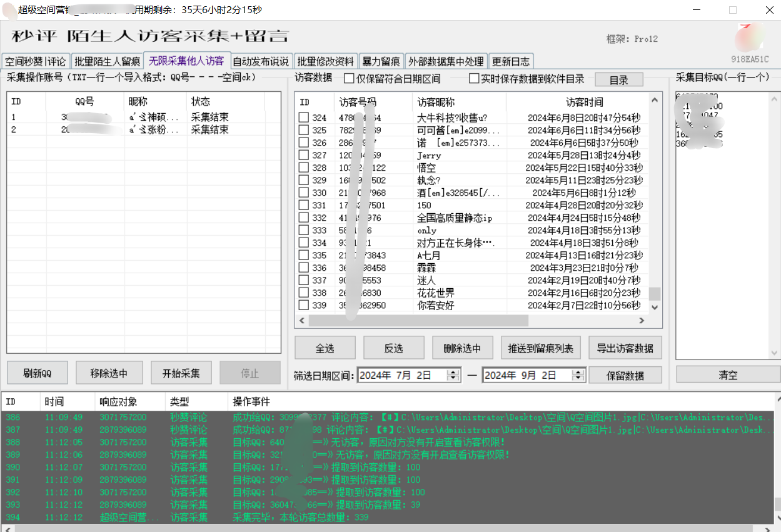Switch to the 批量陌生人留痕 tab
This screenshot has height=532, width=781.
tap(107, 61)
